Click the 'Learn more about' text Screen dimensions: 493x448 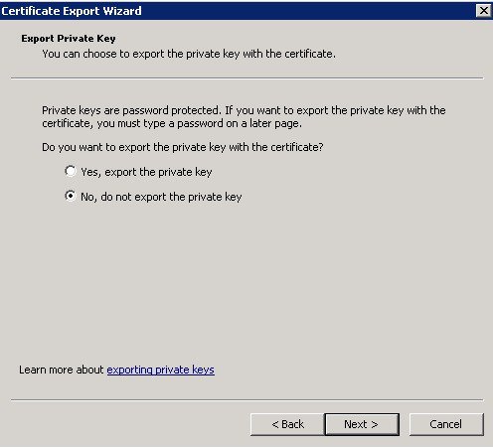click(62, 370)
